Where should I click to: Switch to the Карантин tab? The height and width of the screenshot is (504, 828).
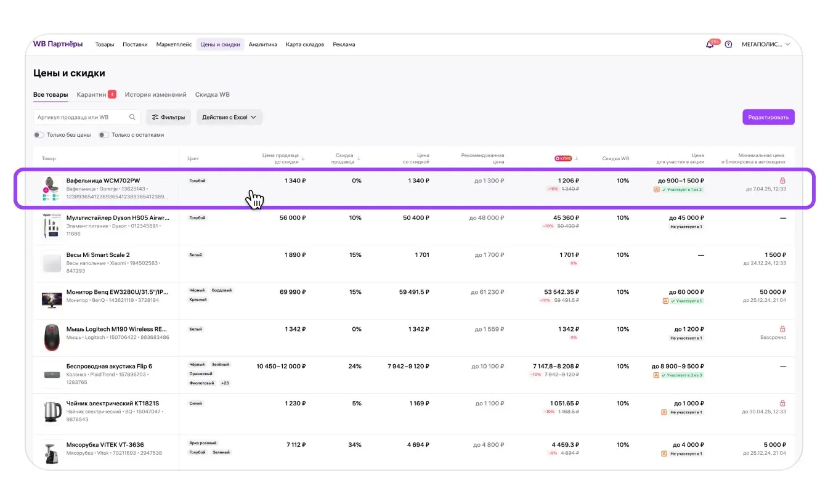click(x=91, y=95)
